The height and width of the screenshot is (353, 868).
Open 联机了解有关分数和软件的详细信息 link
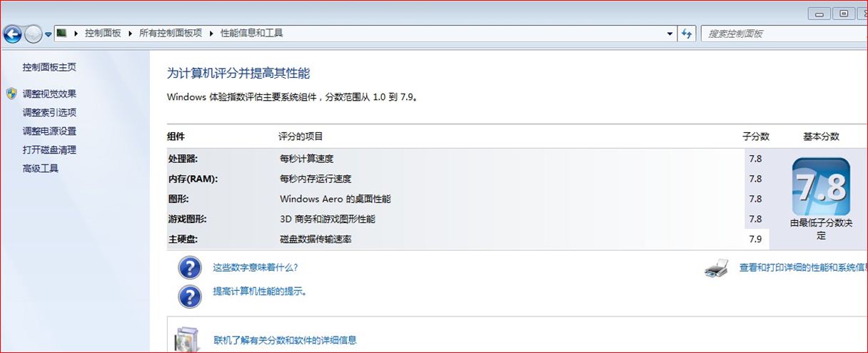pos(285,340)
